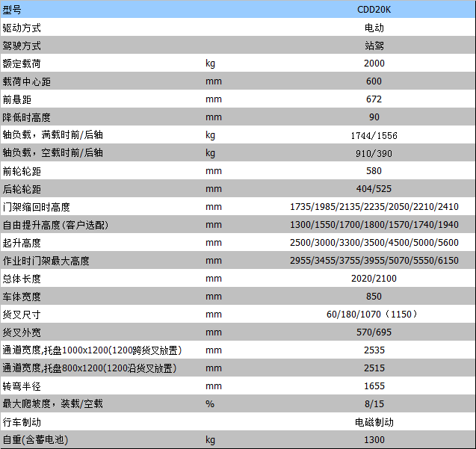Click the 门架缩回时高度 row label
This screenshot has height=449, width=476.
pyautogui.click(x=37, y=207)
